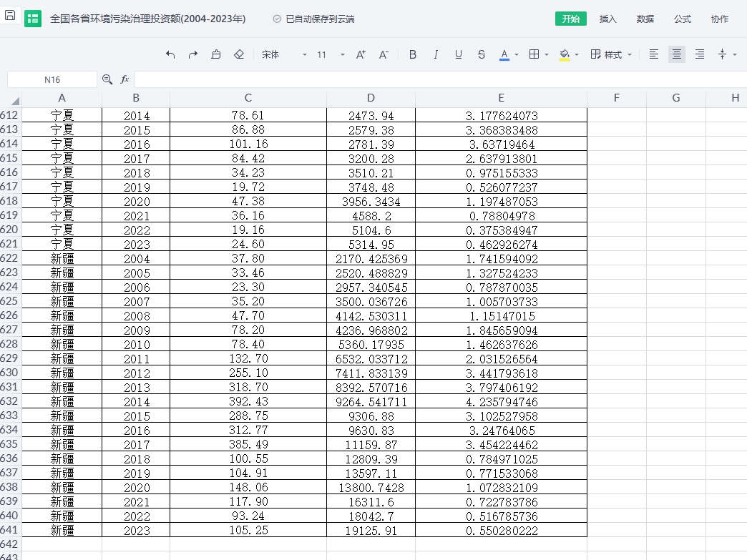Select the format painter icon
Screen dimensions: 747x560
coord(216,55)
